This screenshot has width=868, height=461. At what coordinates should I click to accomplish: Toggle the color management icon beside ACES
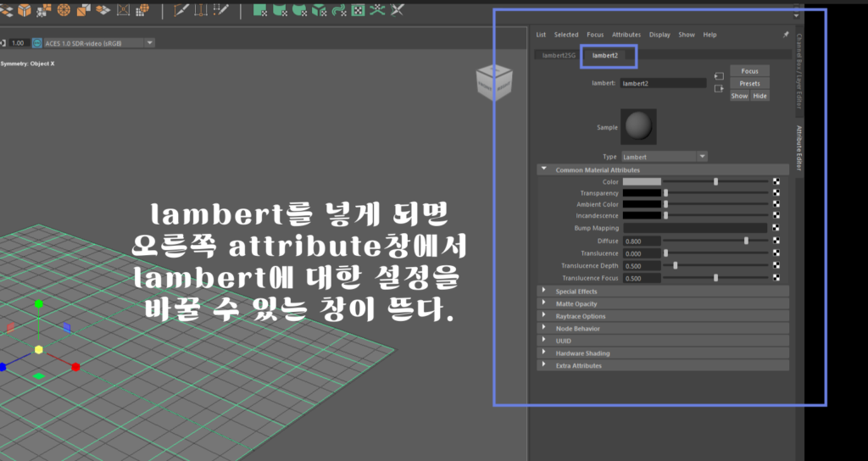click(37, 42)
